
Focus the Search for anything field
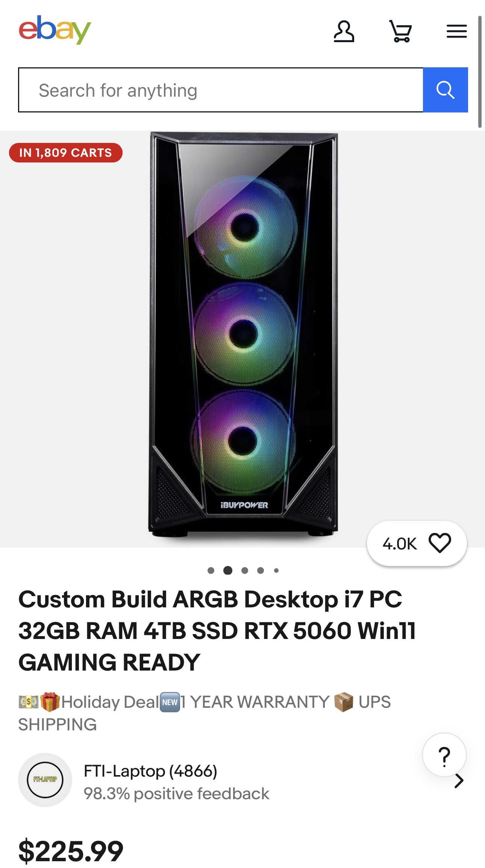coord(221,90)
